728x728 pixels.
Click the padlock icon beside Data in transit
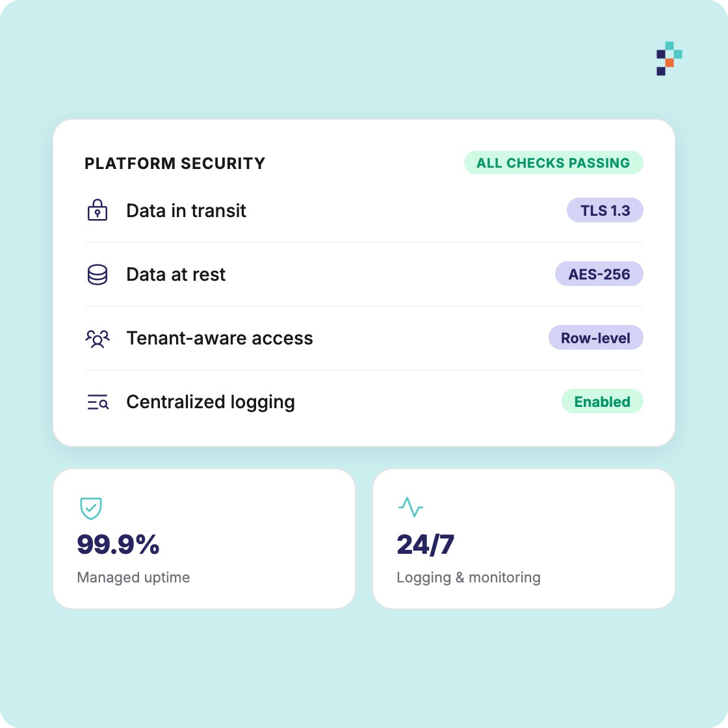(x=97, y=210)
